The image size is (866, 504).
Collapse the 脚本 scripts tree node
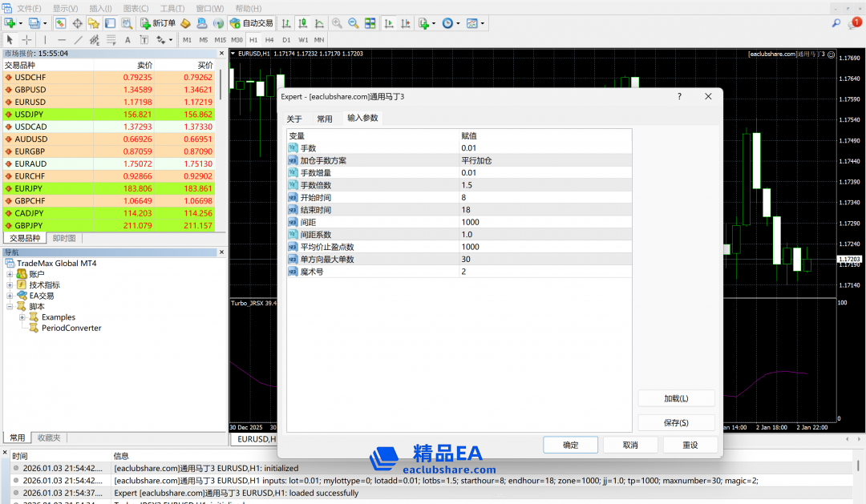10,306
